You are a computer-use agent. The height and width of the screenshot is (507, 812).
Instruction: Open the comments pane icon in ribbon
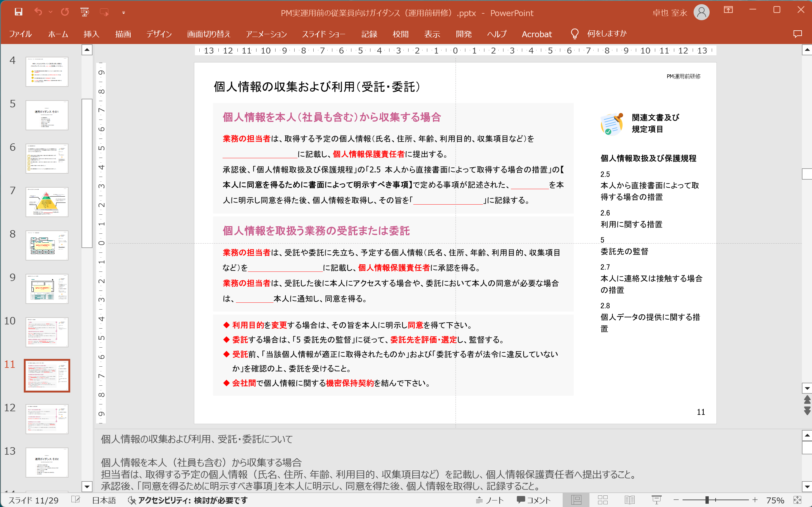tap(798, 34)
